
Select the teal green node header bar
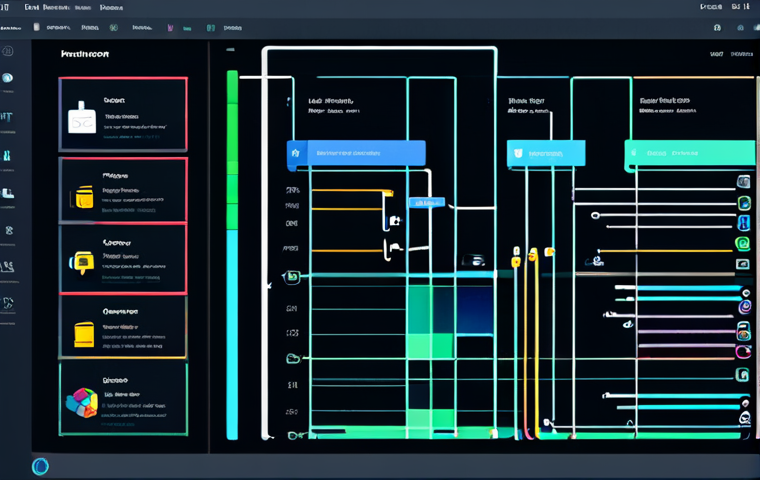690,153
